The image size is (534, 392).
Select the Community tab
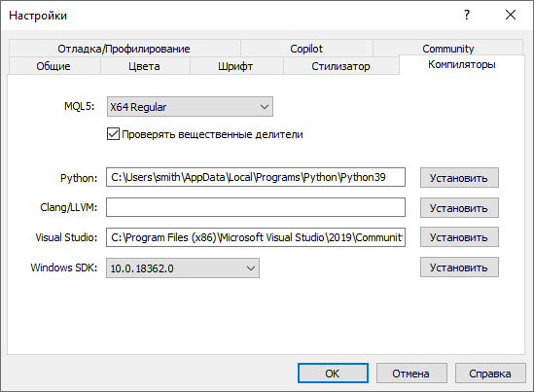[x=447, y=49]
